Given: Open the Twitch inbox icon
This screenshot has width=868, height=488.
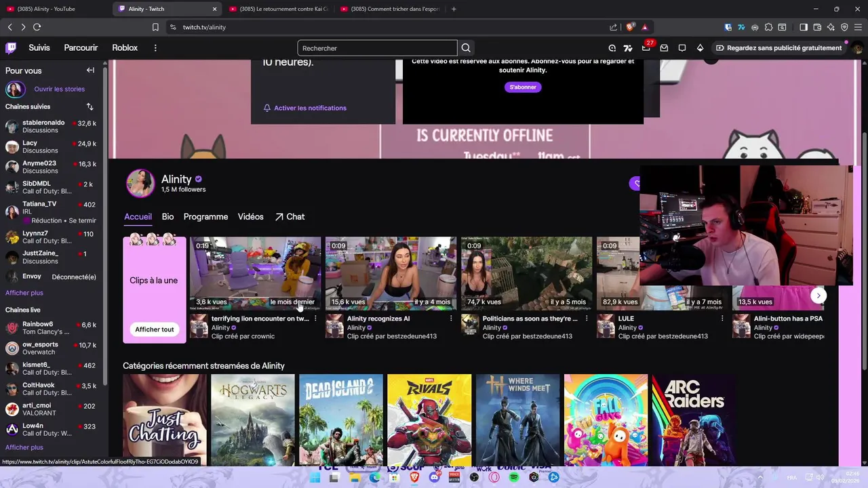Looking at the screenshot, I should (664, 47).
